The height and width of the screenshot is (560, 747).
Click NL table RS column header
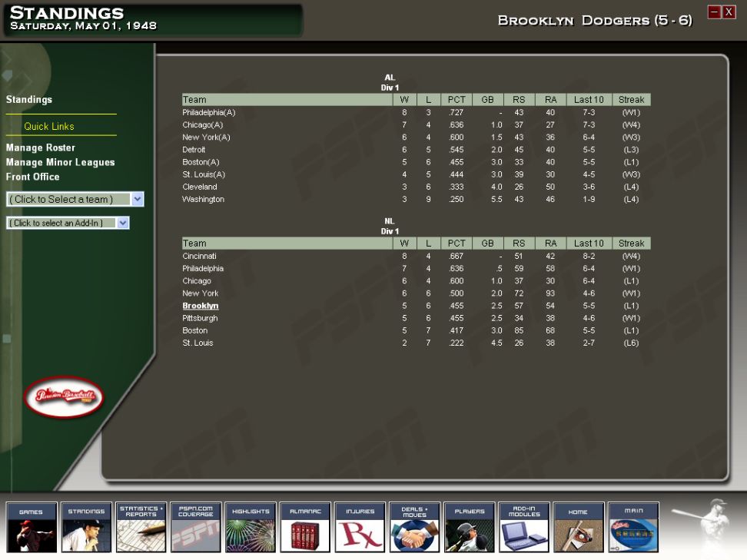(519, 244)
